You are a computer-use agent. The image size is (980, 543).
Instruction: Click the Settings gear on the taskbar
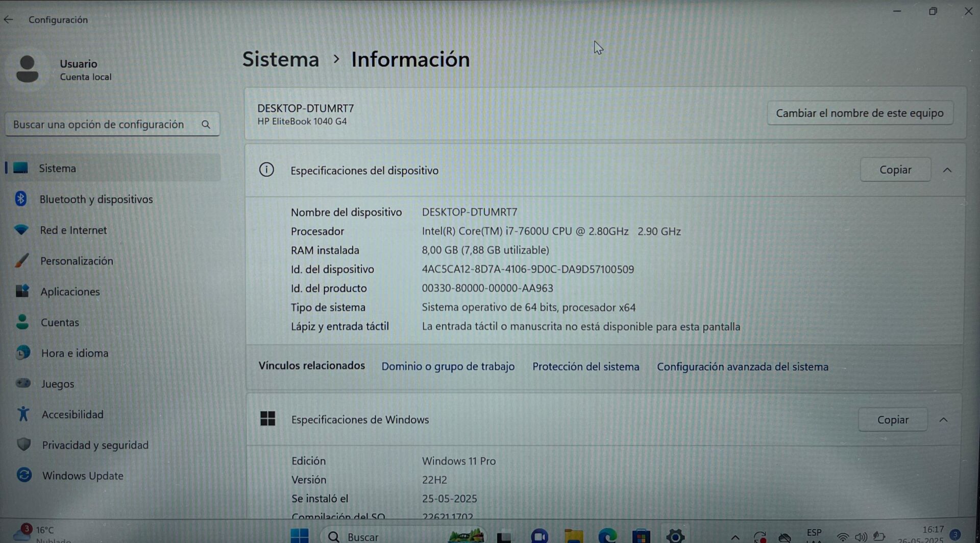coord(675,536)
